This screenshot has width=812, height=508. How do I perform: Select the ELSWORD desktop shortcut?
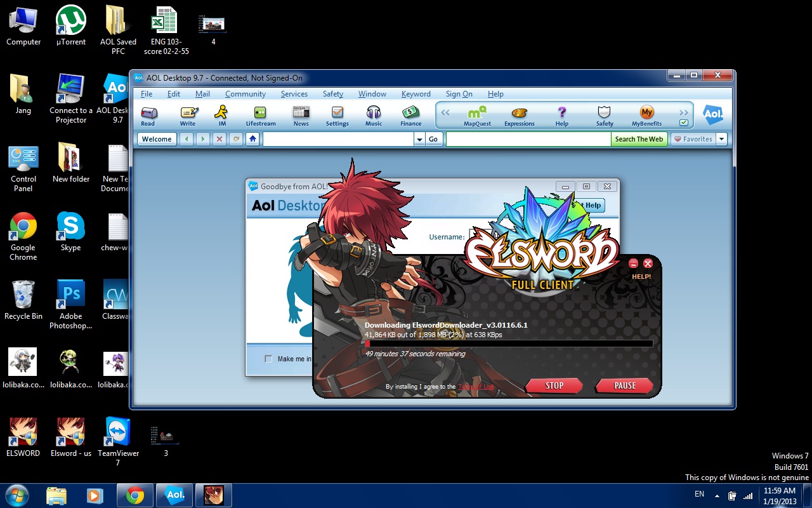coord(23,437)
